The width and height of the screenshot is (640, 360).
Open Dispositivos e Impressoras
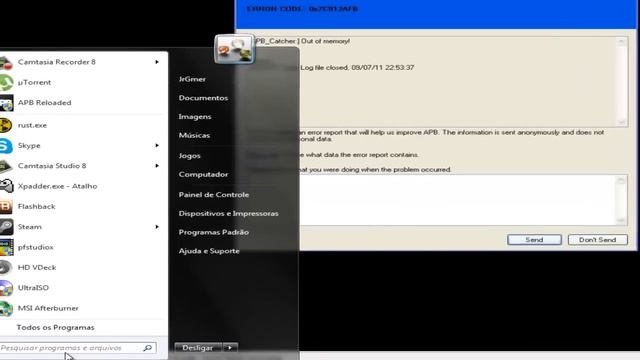[228, 213]
